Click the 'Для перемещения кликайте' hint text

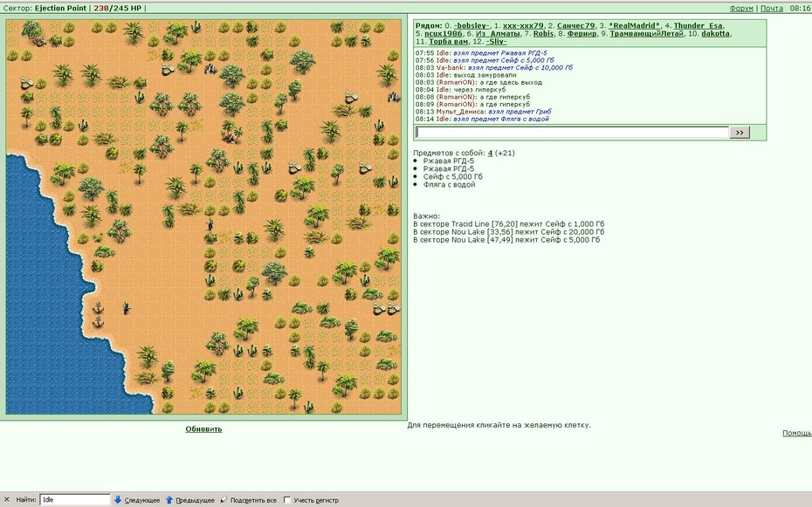(x=499, y=425)
